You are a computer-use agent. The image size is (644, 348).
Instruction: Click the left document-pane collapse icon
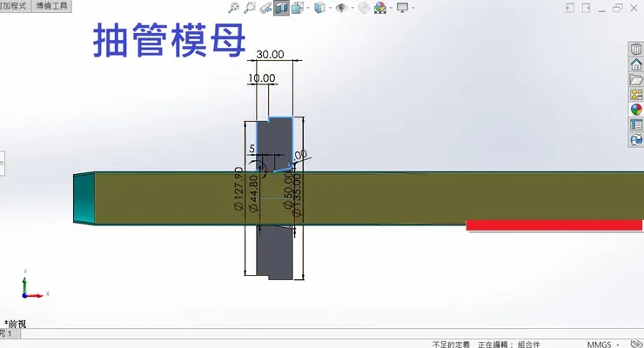point(570,8)
